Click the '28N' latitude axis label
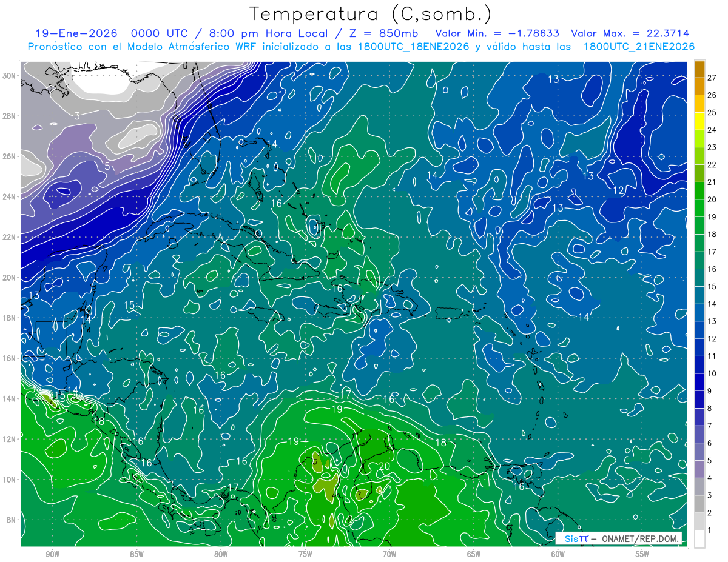This screenshot has width=728, height=562. pos(10,116)
